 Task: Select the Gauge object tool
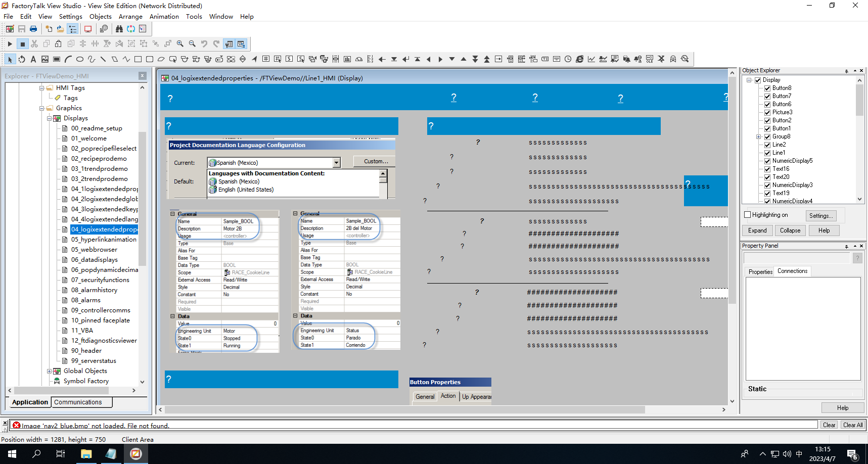click(x=359, y=59)
